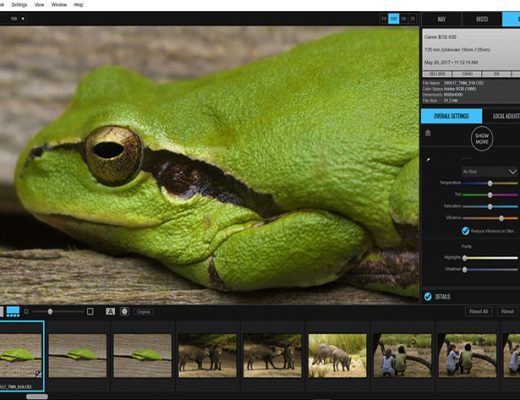This screenshot has width=520, height=400.
Task: Click the A icon in bottom toolbar
Action: (x=110, y=312)
